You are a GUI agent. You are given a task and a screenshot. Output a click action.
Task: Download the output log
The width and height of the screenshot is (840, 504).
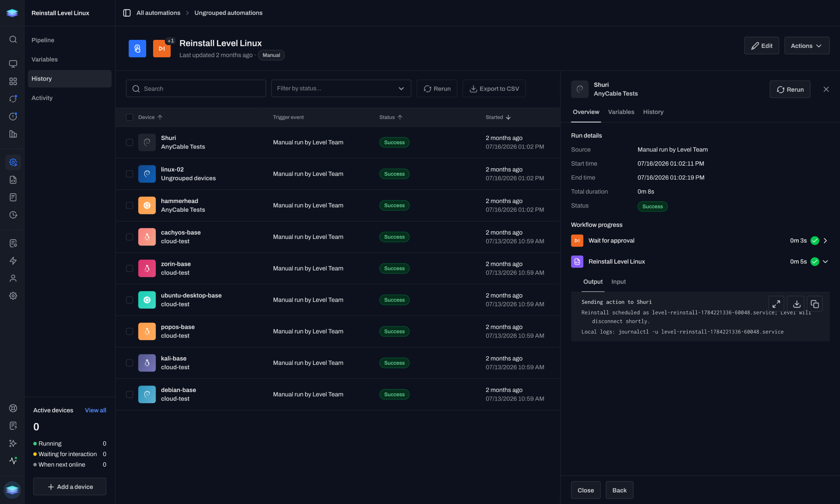(797, 304)
